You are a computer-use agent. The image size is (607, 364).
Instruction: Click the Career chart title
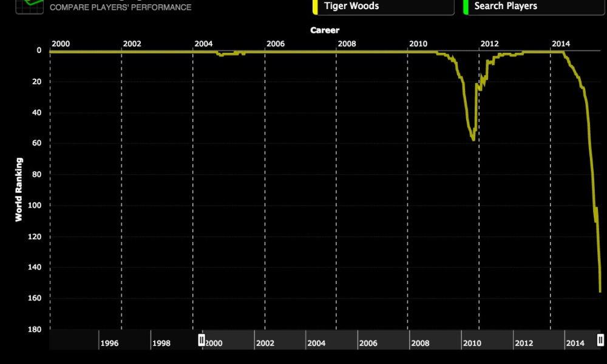pos(325,30)
